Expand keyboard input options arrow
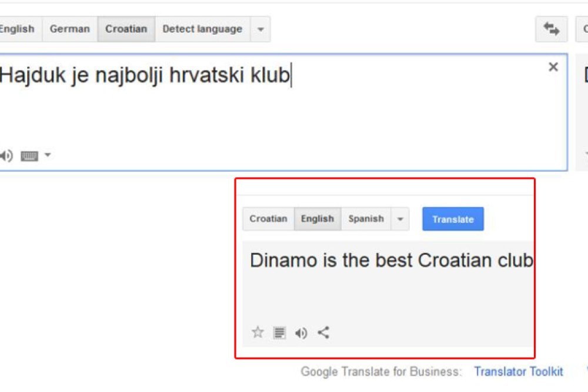The image size is (588, 392). tap(48, 155)
